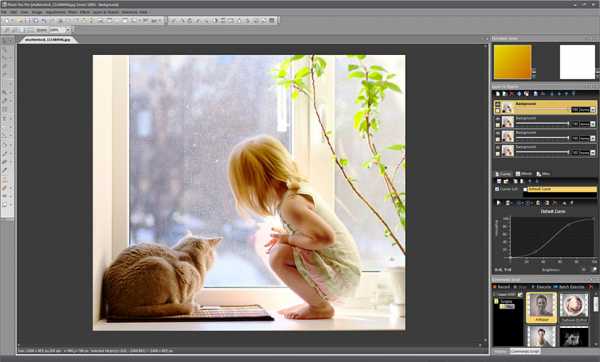The width and height of the screenshot is (600, 362).
Task: Tick the checkbox on third Background layer
Action: 498,139
